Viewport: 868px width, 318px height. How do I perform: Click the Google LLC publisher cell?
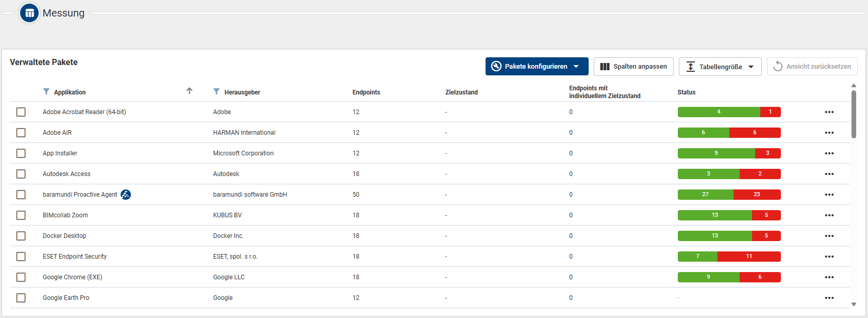[229, 277]
